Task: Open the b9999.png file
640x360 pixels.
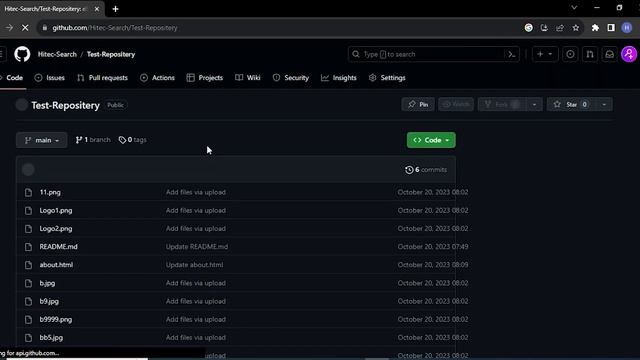Action: click(x=56, y=320)
